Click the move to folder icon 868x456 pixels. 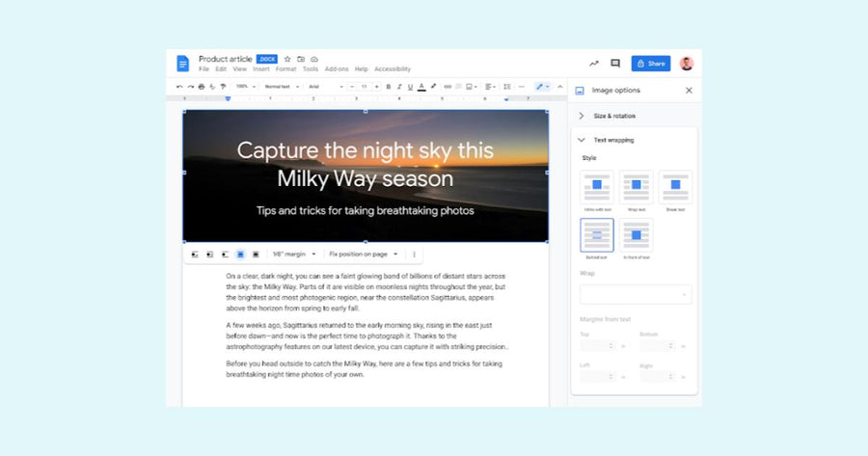point(301,59)
